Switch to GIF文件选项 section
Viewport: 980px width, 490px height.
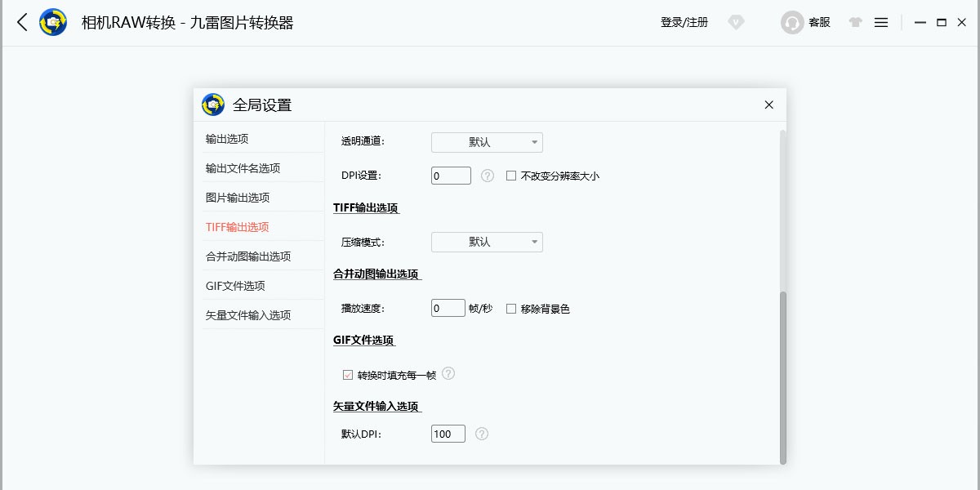pos(235,286)
